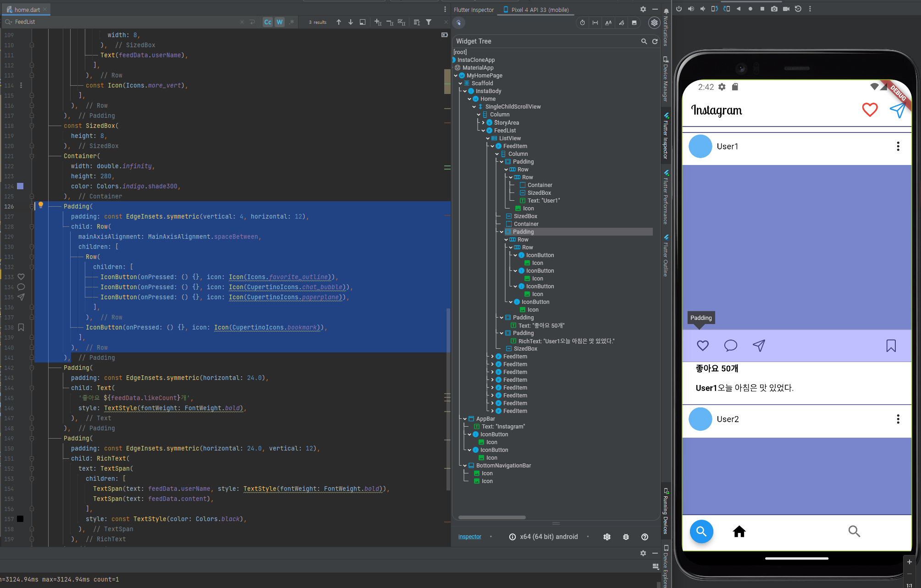Collapse the FeedList tree node
Image resolution: width=921 pixels, height=588 pixels.
[483, 131]
